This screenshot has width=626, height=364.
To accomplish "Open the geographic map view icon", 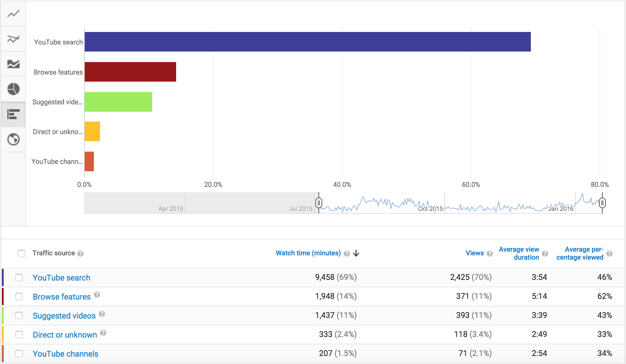I will (x=14, y=139).
